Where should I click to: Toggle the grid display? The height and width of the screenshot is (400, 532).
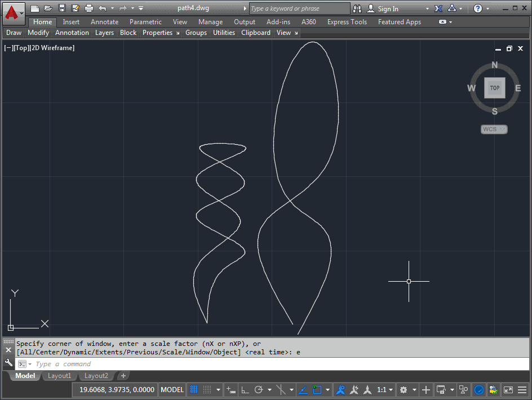[x=194, y=389]
